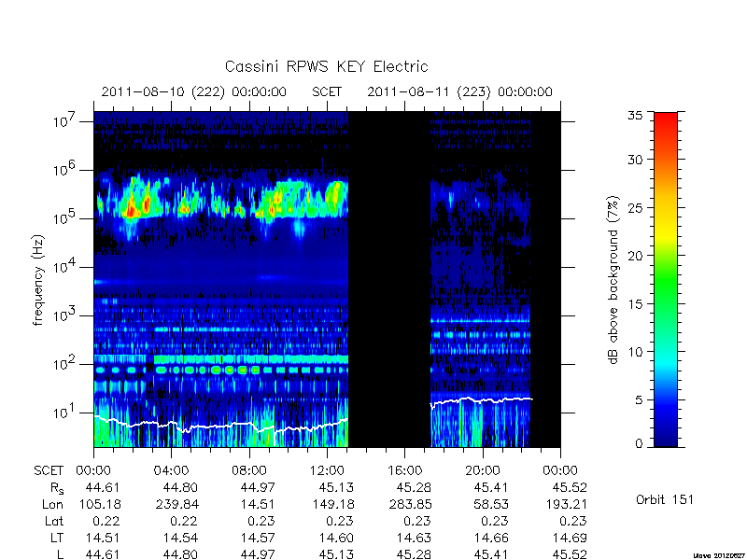This screenshot has height=560, width=747.
Task: Click the Lon value 193.21
Action: point(566,504)
